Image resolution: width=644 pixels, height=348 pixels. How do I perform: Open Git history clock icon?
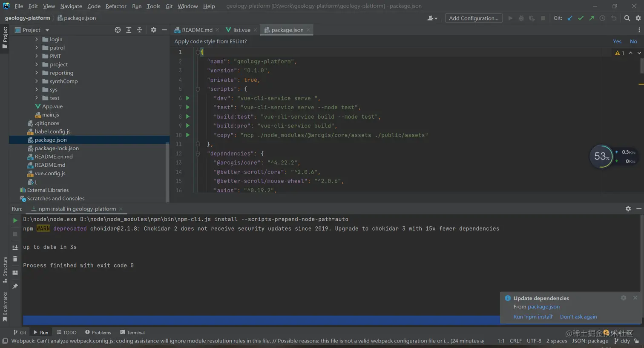[x=602, y=18]
